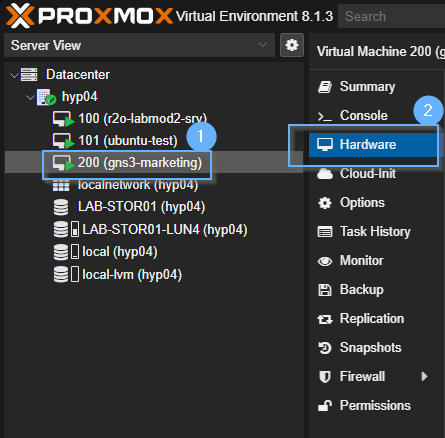445x438 pixels.
Task: Click the Search input field
Action: (391, 16)
